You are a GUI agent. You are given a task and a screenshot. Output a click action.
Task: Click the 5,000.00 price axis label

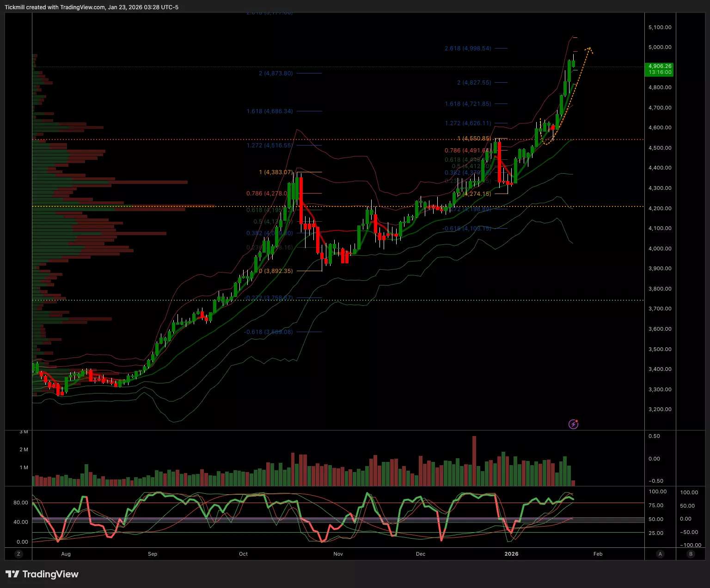pyautogui.click(x=660, y=47)
